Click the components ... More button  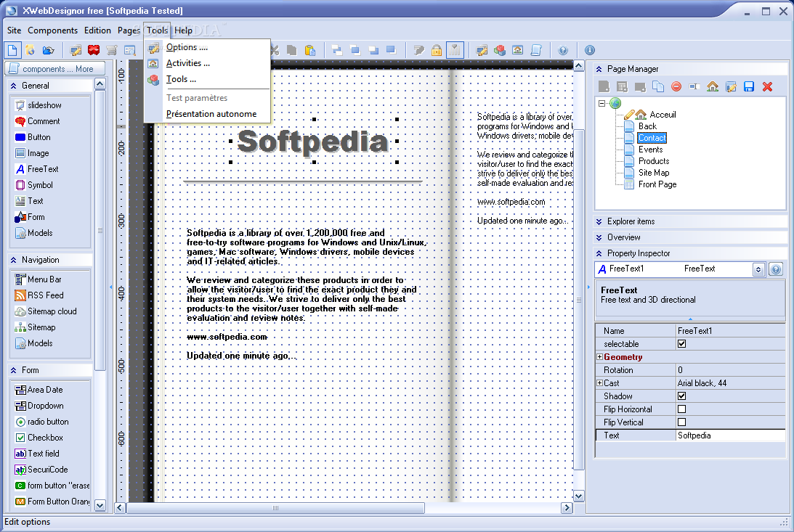tap(56, 69)
